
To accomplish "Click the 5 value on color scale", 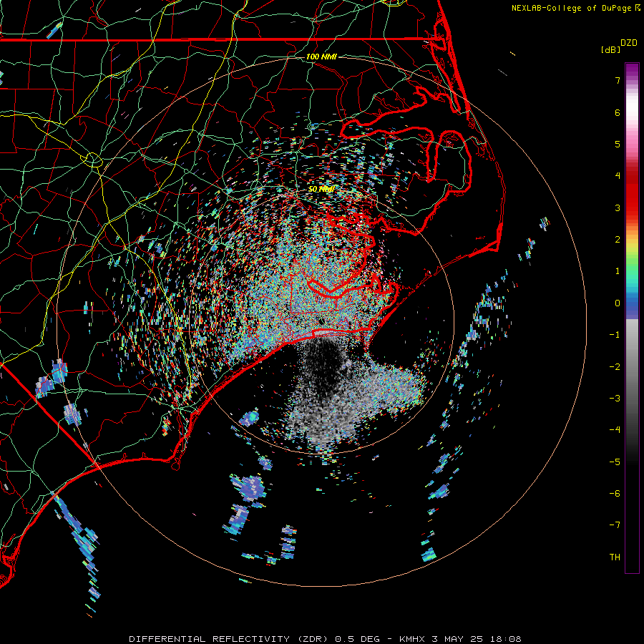I will [618, 144].
